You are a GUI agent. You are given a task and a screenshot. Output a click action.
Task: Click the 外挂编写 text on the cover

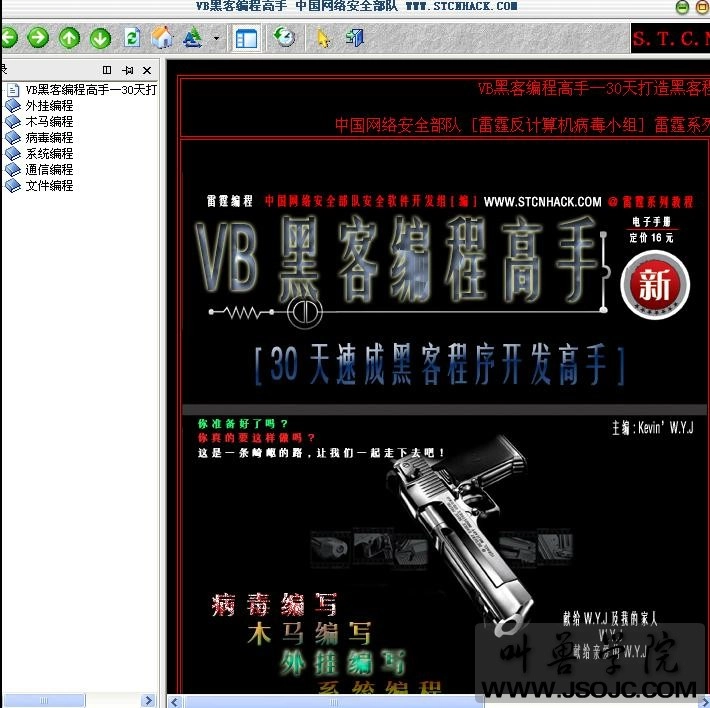coord(342,662)
